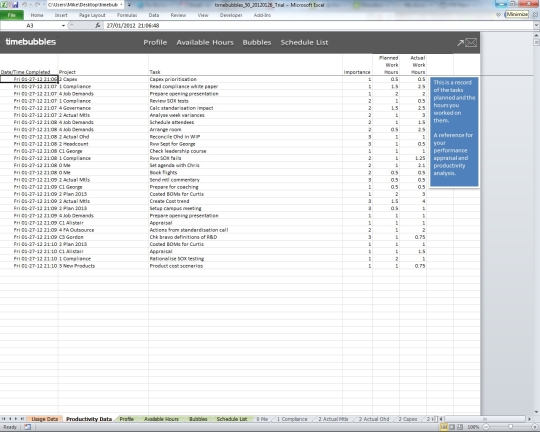Click the blue description note box
Screen dimensions: 540x432
454,132
